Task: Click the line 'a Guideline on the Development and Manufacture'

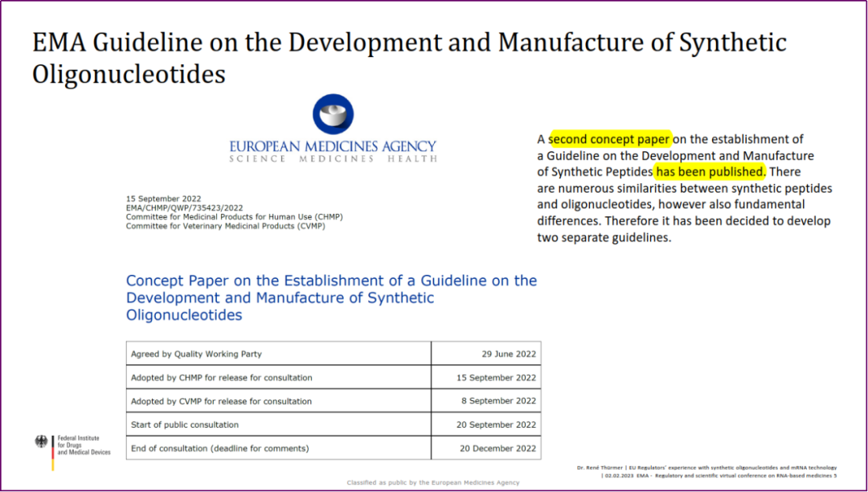Action: pyautogui.click(x=675, y=155)
